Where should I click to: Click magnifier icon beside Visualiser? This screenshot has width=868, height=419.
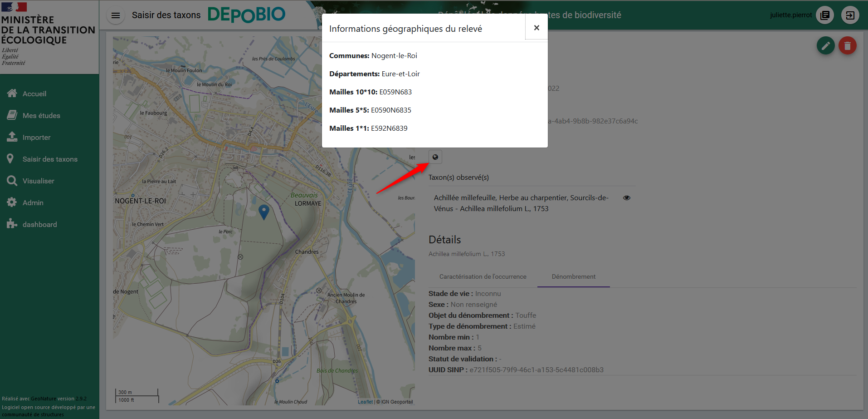(12, 181)
